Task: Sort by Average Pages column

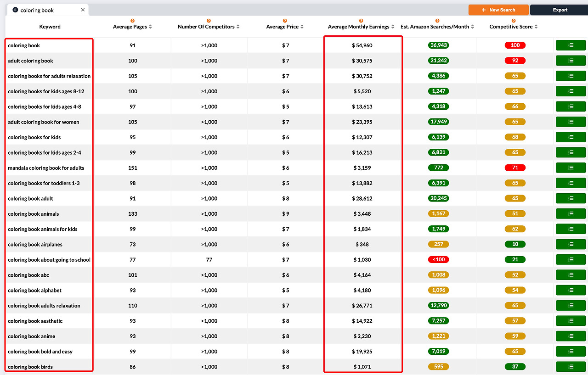Action: coord(150,27)
